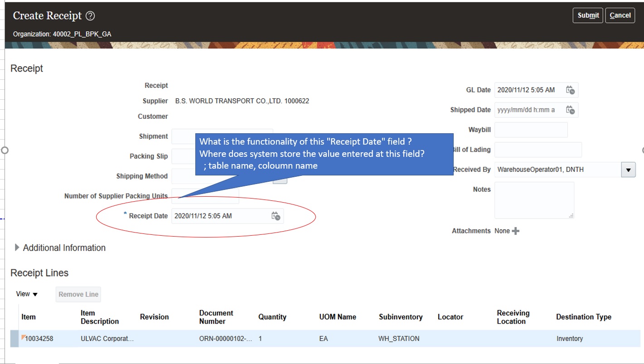Open the Received By dropdown

tap(629, 170)
